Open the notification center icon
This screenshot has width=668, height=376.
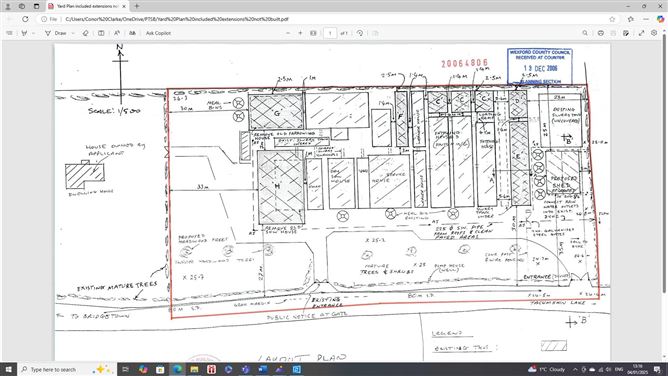pyautogui.click(x=657, y=369)
